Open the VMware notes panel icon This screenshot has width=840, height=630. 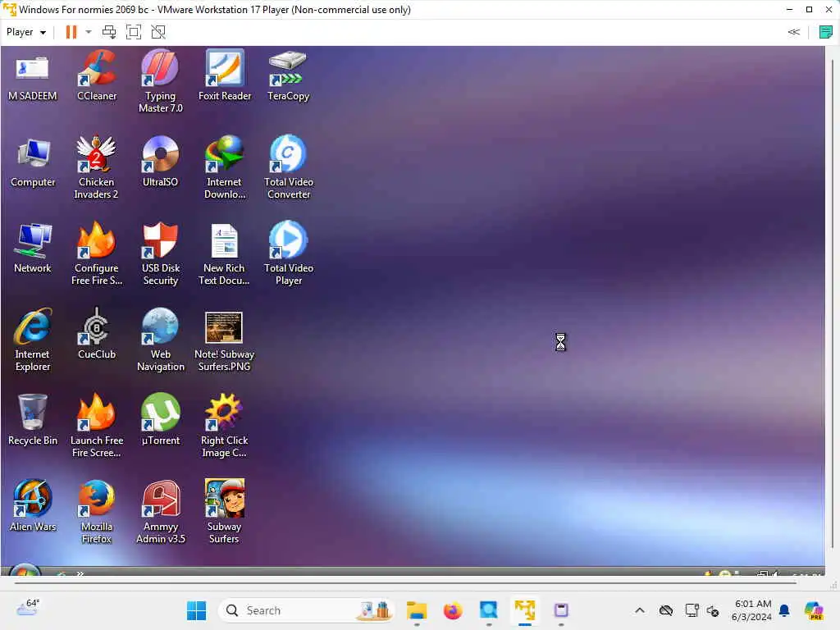pyautogui.click(x=825, y=32)
